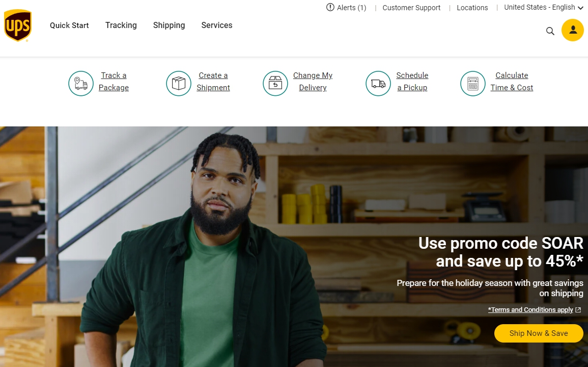
Task: Open the search magnifier icon
Action: (550, 31)
